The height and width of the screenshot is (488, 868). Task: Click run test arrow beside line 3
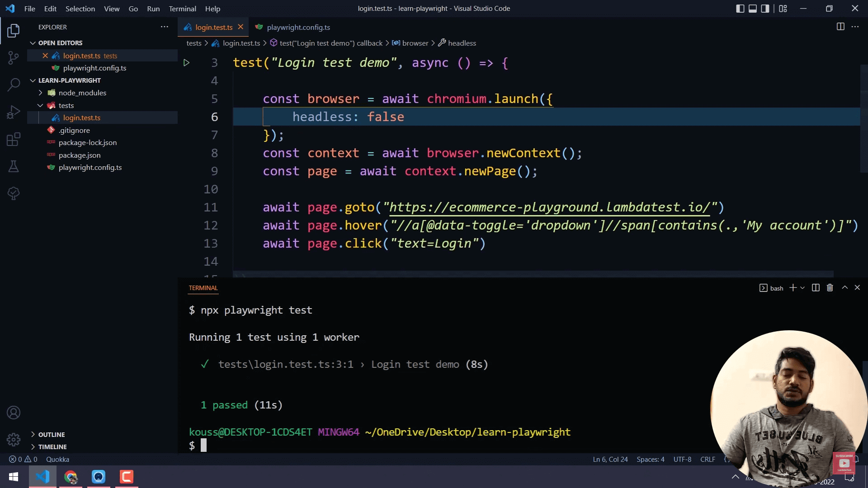(x=186, y=63)
